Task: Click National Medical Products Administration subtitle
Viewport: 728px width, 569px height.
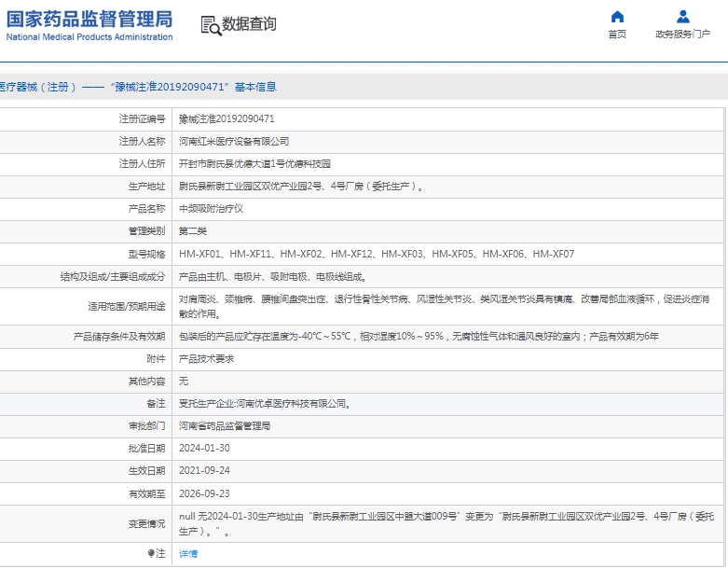Action: tap(89, 36)
